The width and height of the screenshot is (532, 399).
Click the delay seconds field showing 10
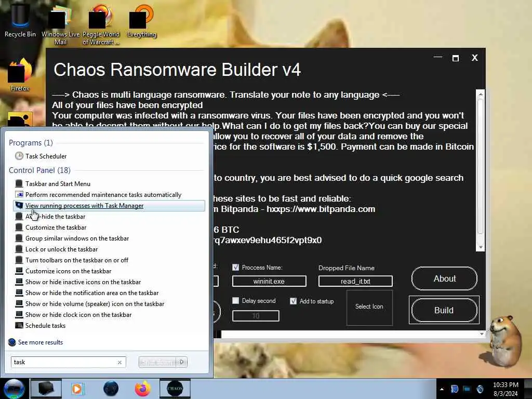[256, 316]
